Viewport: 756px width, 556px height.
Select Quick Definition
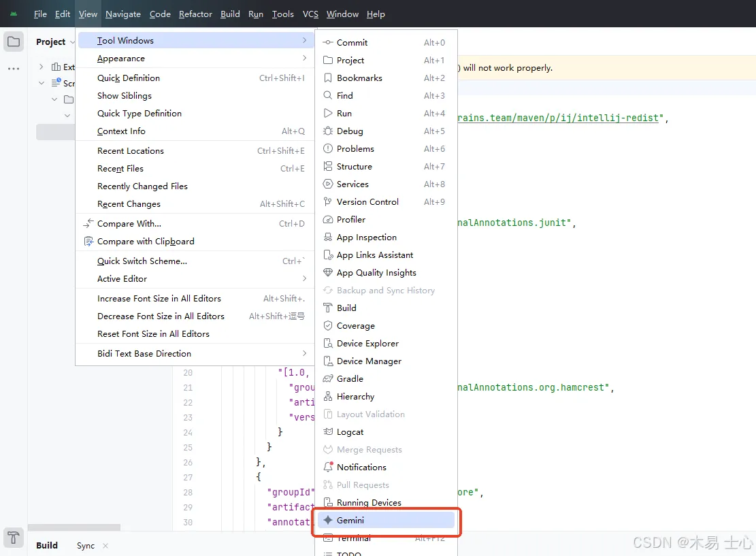pyautogui.click(x=195, y=78)
